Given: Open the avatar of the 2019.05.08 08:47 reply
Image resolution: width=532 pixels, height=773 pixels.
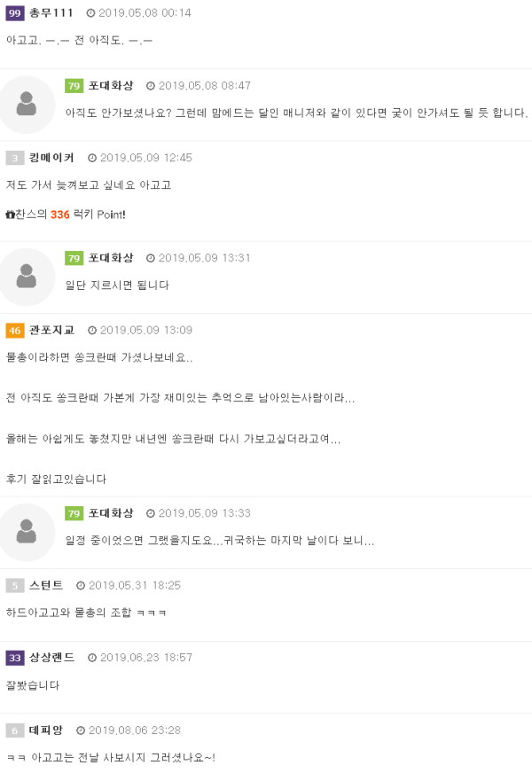Looking at the screenshot, I should coord(27,105).
